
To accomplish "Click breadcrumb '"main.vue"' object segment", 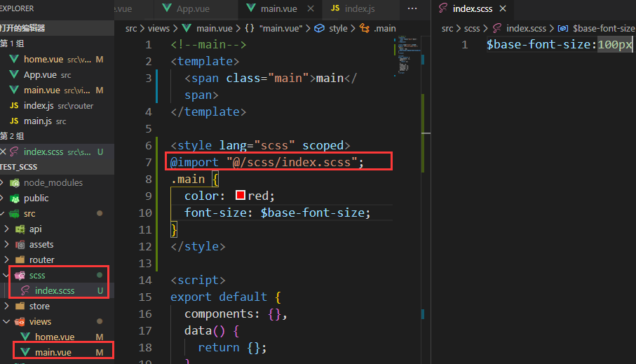I will pos(280,29).
